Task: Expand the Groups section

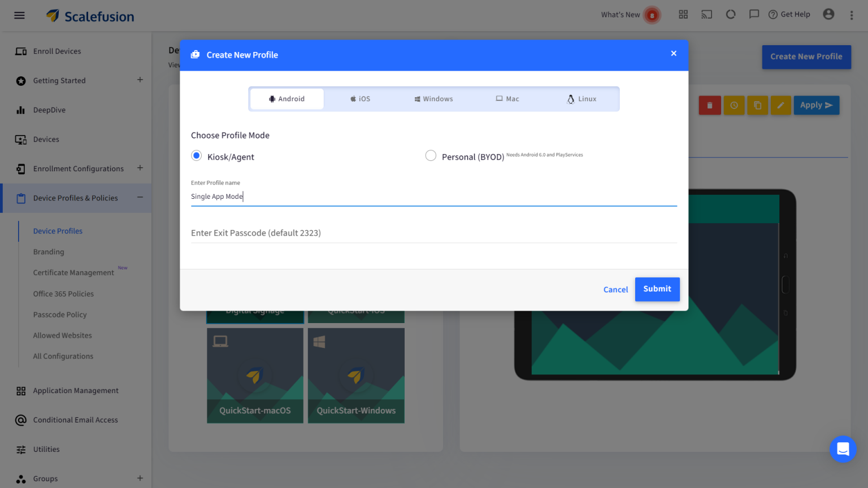Action: [140, 478]
